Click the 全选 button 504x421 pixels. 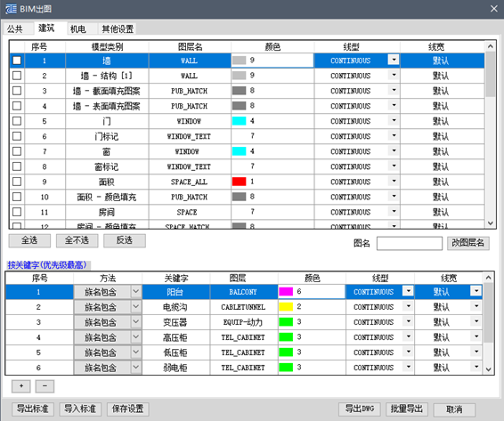point(29,240)
